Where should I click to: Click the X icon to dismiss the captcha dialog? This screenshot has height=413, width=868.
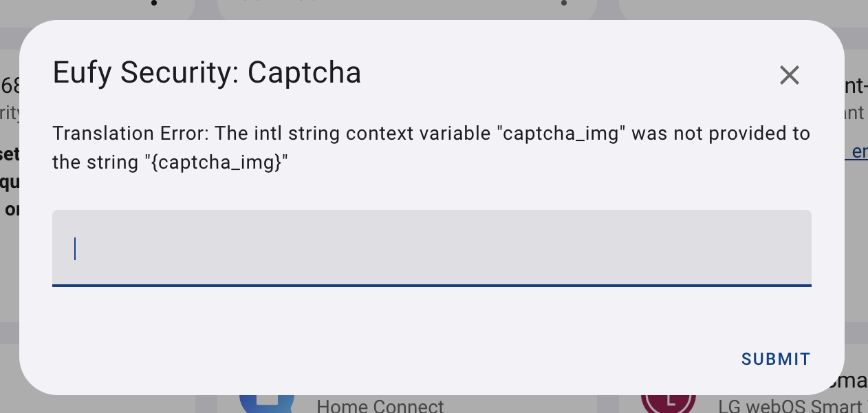(789, 75)
